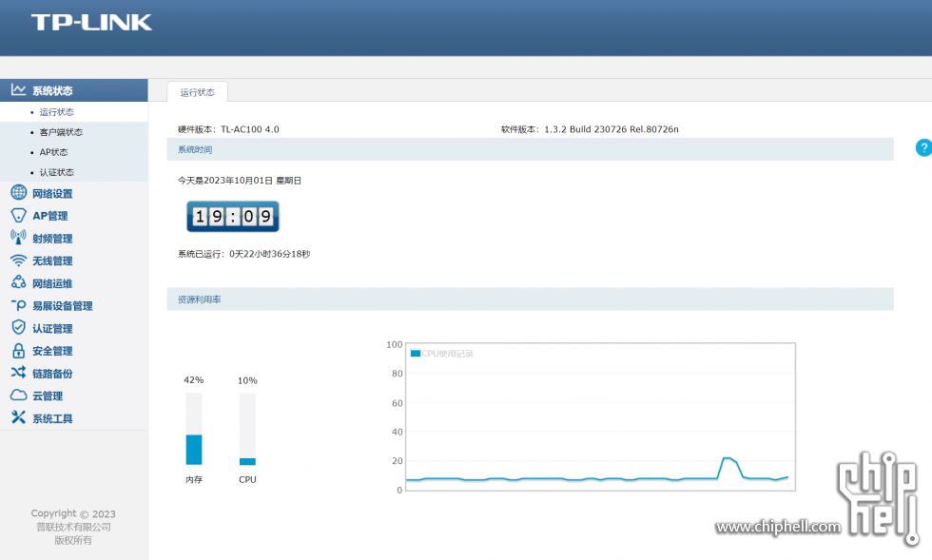The width and height of the screenshot is (932, 560).
Task: Click the AP管理 shield-shaped icon
Action: [18, 215]
